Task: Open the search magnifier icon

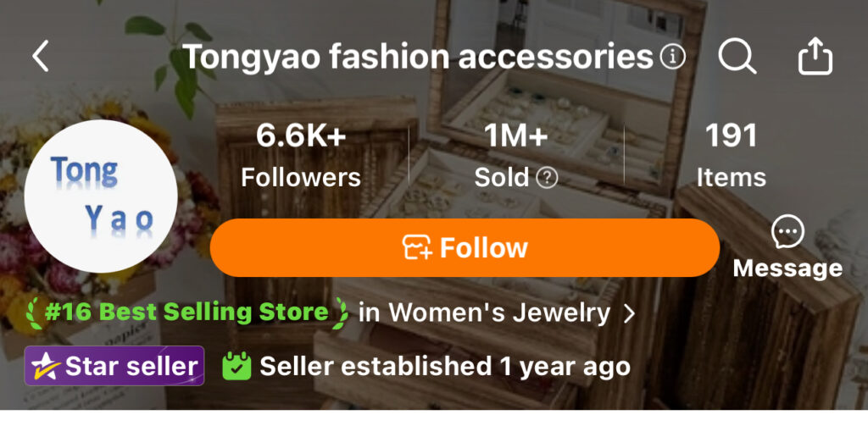Action: [737, 56]
